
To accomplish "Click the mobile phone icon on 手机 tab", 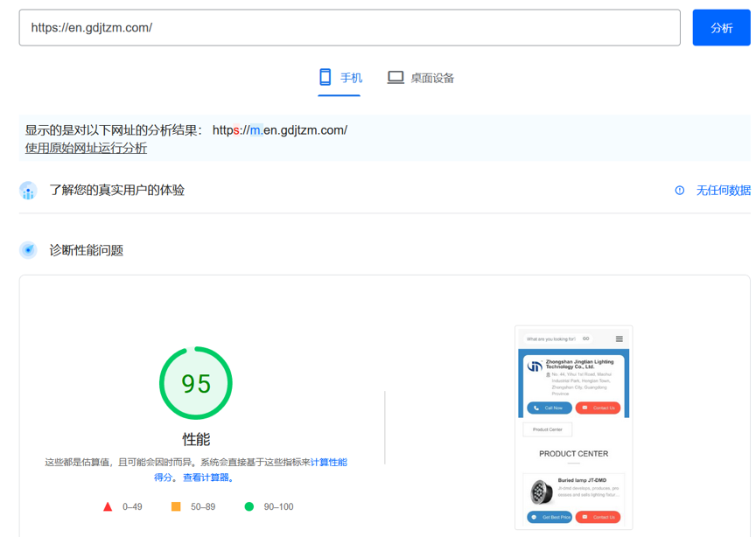I will pos(323,77).
